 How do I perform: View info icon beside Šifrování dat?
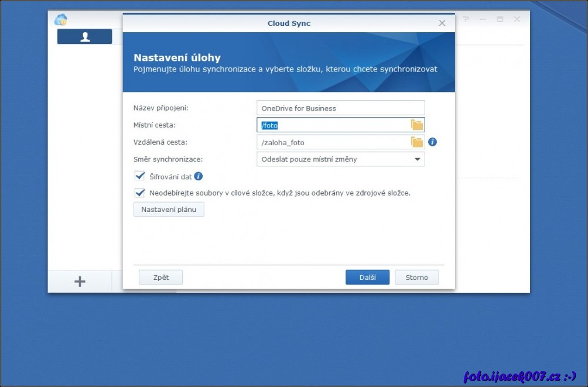(x=199, y=176)
